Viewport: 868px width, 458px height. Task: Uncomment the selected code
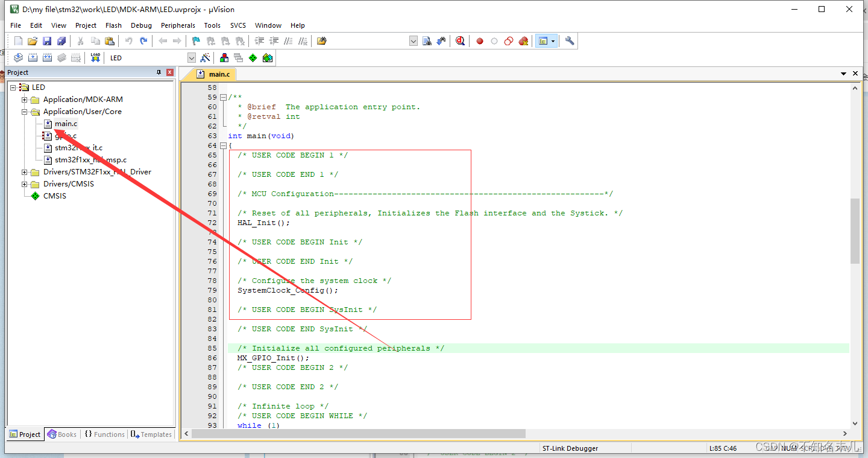click(x=303, y=41)
